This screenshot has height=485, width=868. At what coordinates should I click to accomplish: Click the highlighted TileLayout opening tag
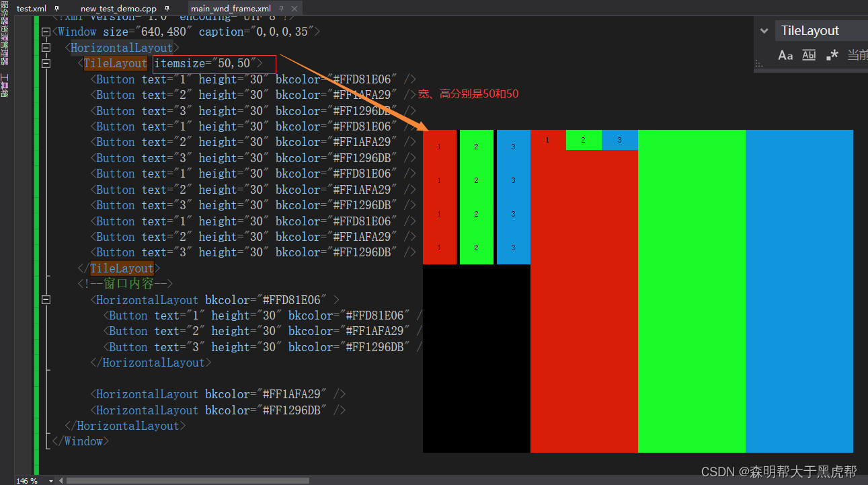point(115,63)
